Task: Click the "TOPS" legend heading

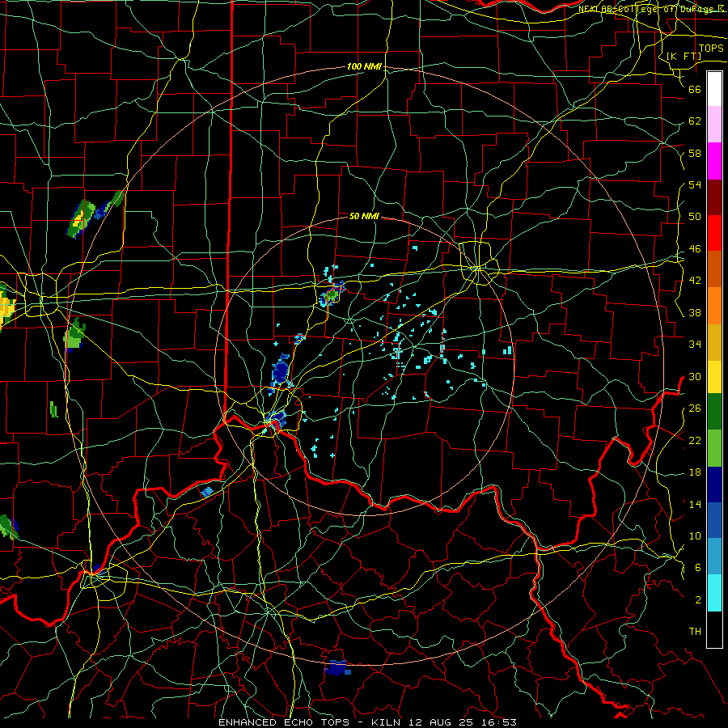Action: pyautogui.click(x=711, y=48)
